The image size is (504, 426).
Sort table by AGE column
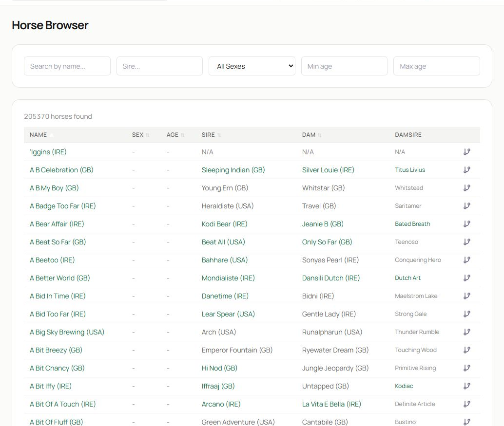pos(175,135)
